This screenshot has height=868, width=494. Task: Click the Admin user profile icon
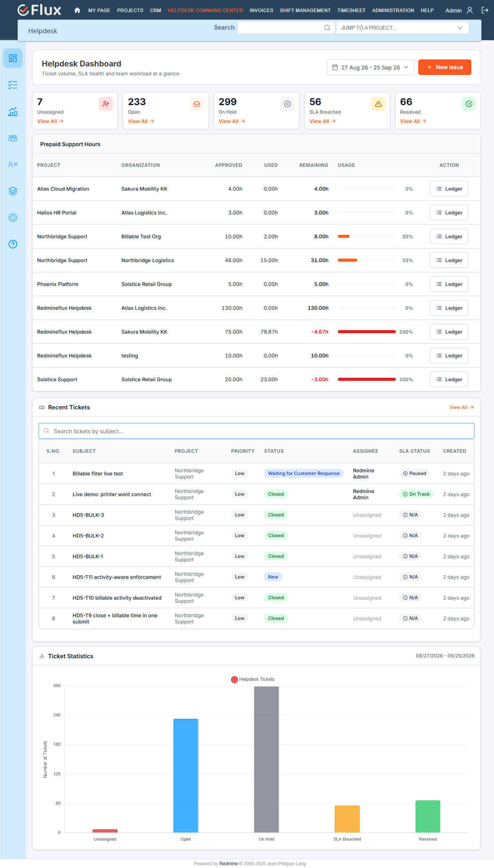[x=470, y=10]
